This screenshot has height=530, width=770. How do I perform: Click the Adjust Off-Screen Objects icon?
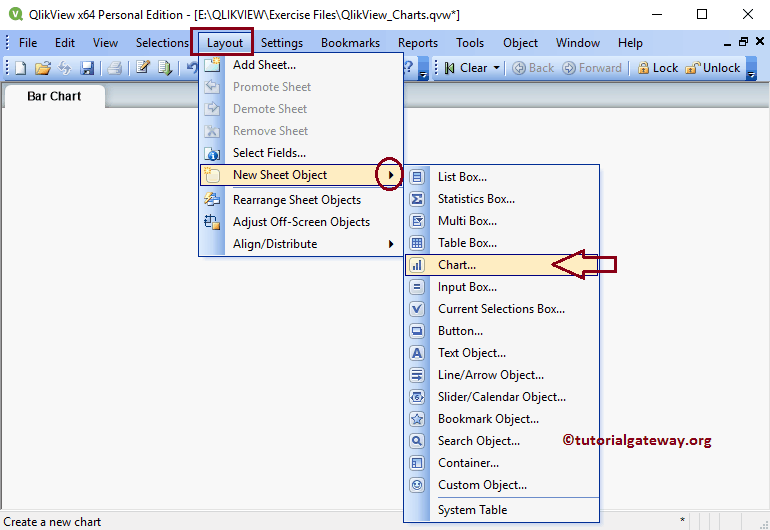pos(212,222)
